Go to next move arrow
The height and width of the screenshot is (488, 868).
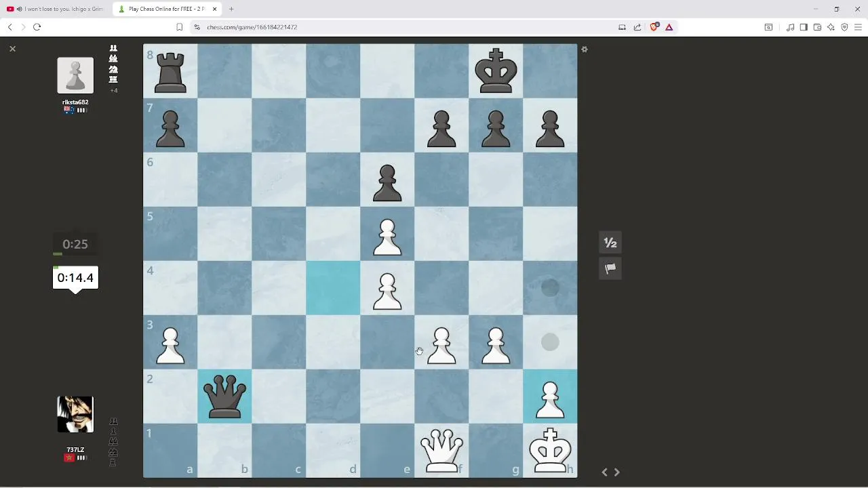click(x=616, y=472)
